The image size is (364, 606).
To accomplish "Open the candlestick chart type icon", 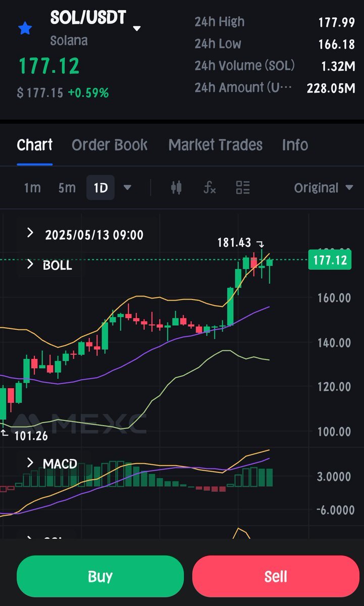I will [x=176, y=188].
